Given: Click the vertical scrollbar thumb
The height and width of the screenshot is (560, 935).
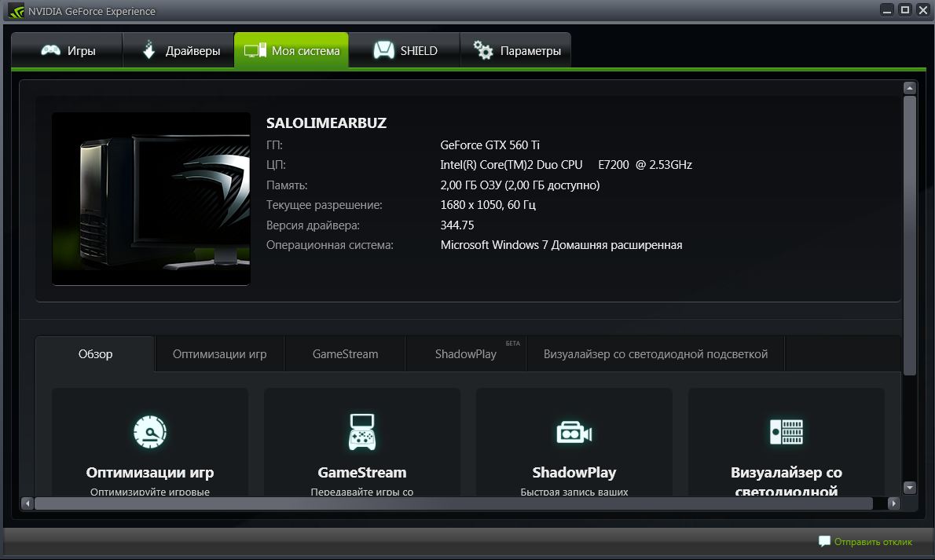Looking at the screenshot, I should tap(909, 236).
